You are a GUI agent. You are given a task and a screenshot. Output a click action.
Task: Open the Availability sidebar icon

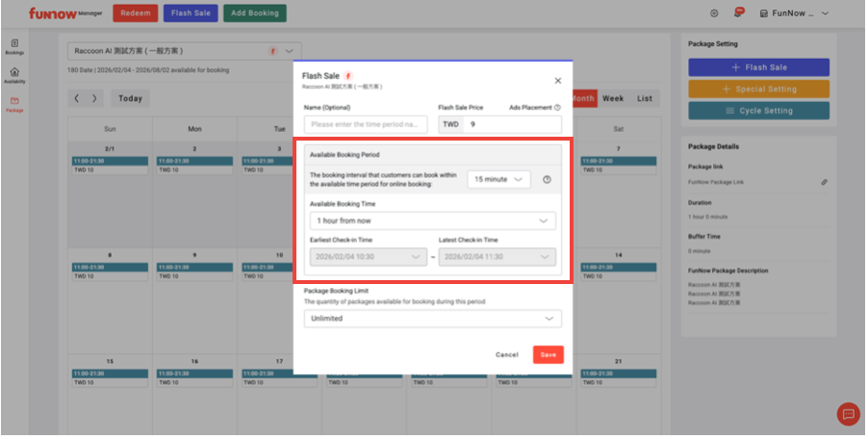coord(14,75)
